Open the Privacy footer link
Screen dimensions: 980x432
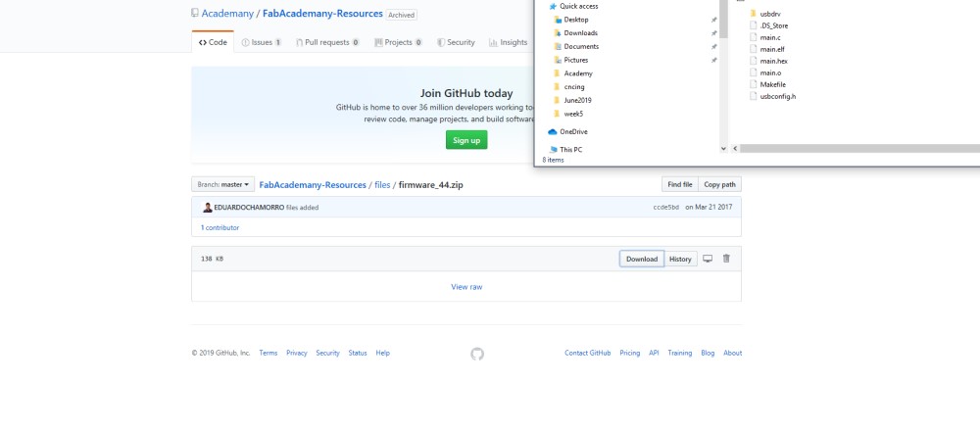[x=297, y=354]
